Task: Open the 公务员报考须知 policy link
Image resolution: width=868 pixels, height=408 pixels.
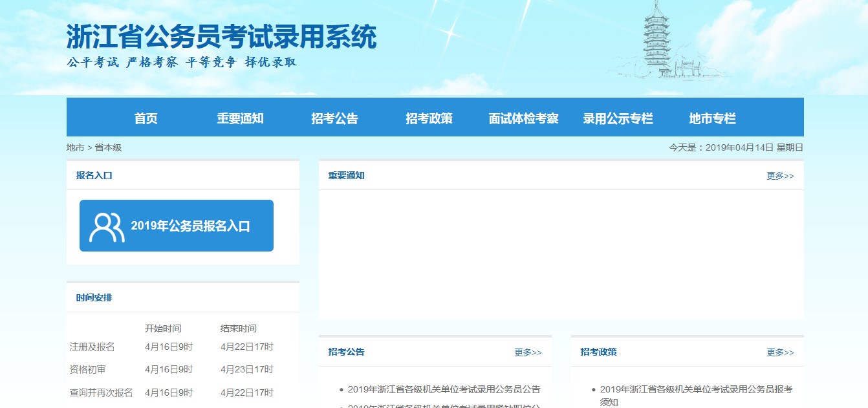Action: 696,395
